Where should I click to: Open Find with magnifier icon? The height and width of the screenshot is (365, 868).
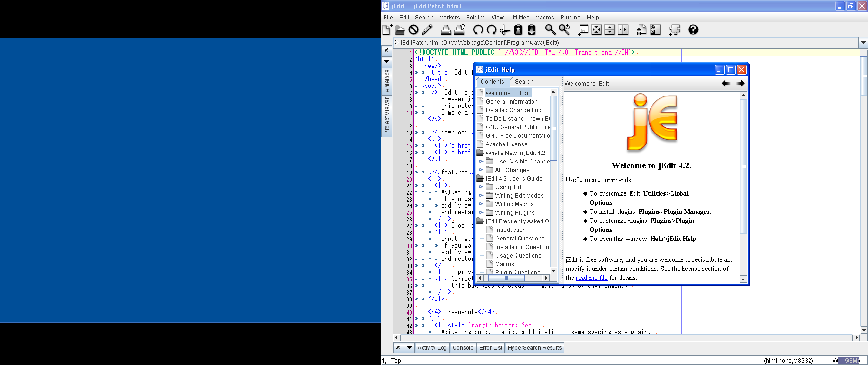click(551, 29)
